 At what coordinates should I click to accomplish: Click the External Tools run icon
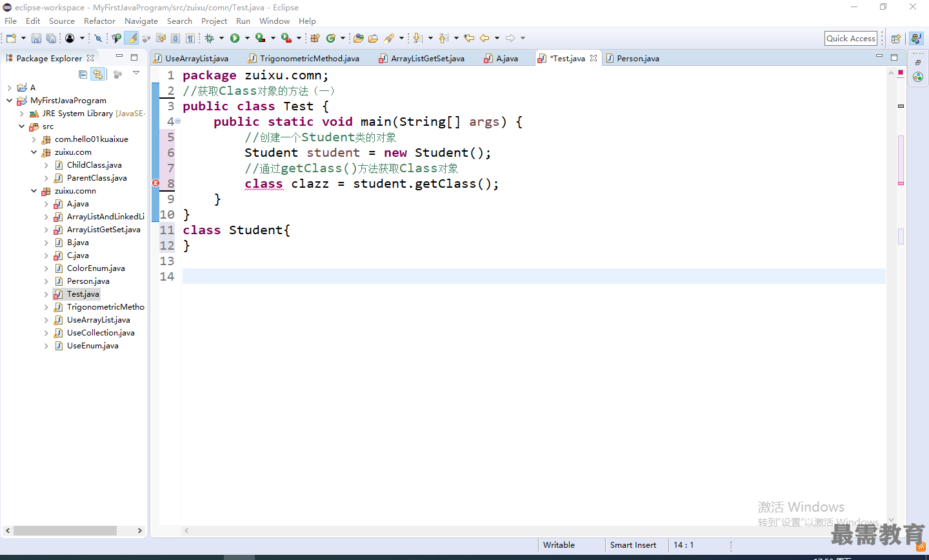pyautogui.click(x=286, y=38)
